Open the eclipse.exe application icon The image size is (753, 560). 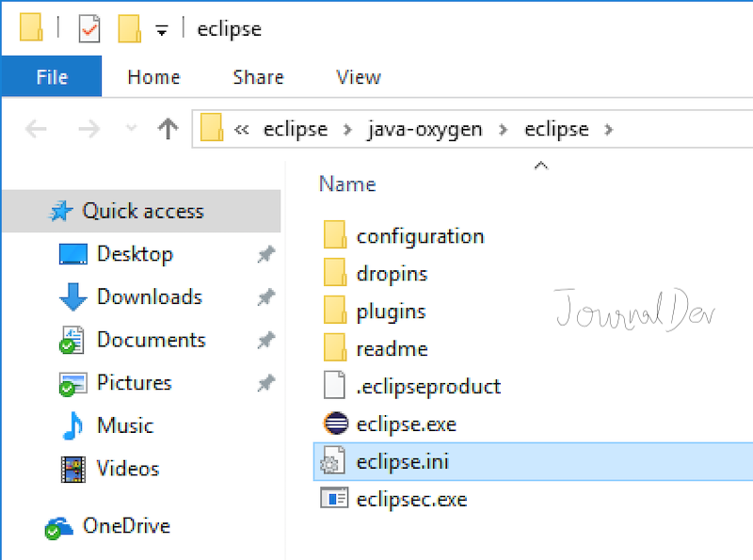click(338, 424)
